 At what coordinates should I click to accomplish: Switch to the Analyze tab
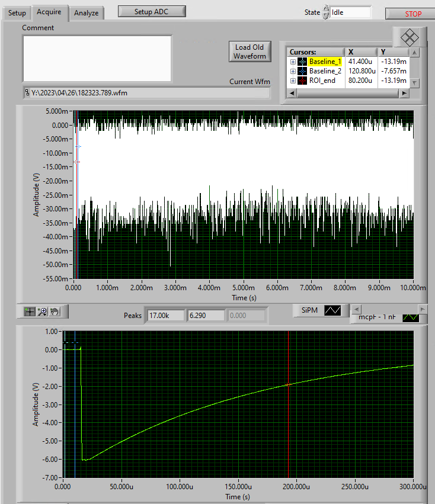click(x=87, y=13)
